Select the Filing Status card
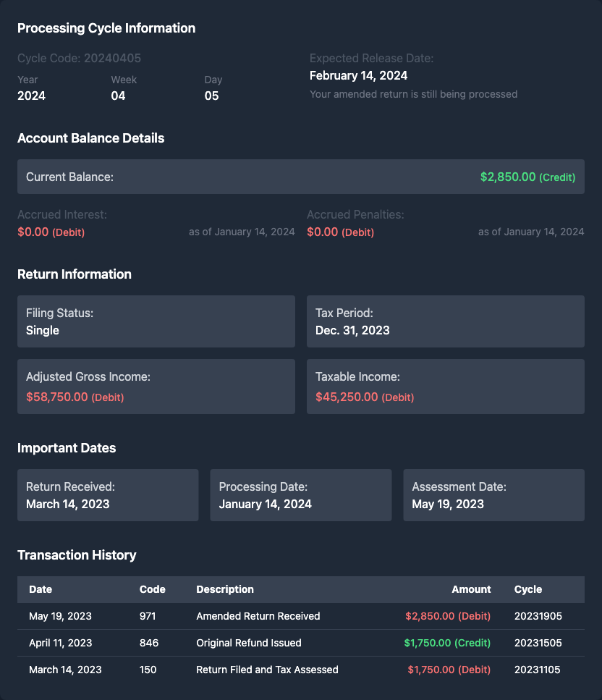The height and width of the screenshot is (700, 602). pyautogui.click(x=156, y=321)
